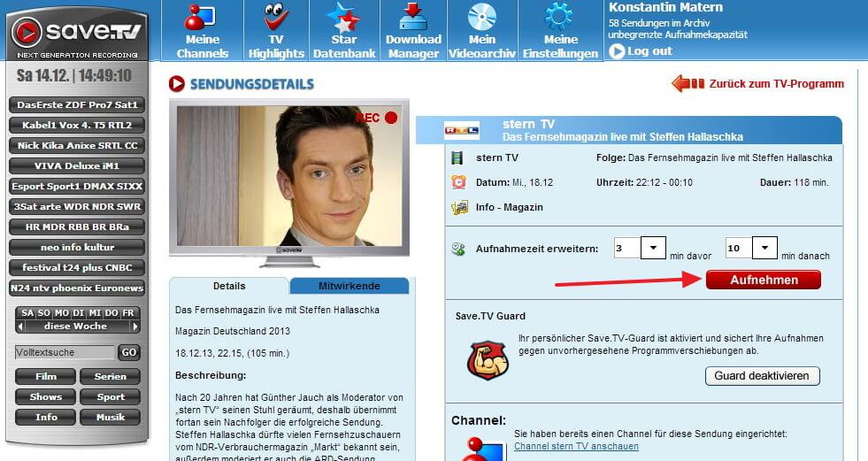The image size is (868, 461).
Task: Select channel group 3Sat arte WDR NDR SWR
Action: click(77, 206)
